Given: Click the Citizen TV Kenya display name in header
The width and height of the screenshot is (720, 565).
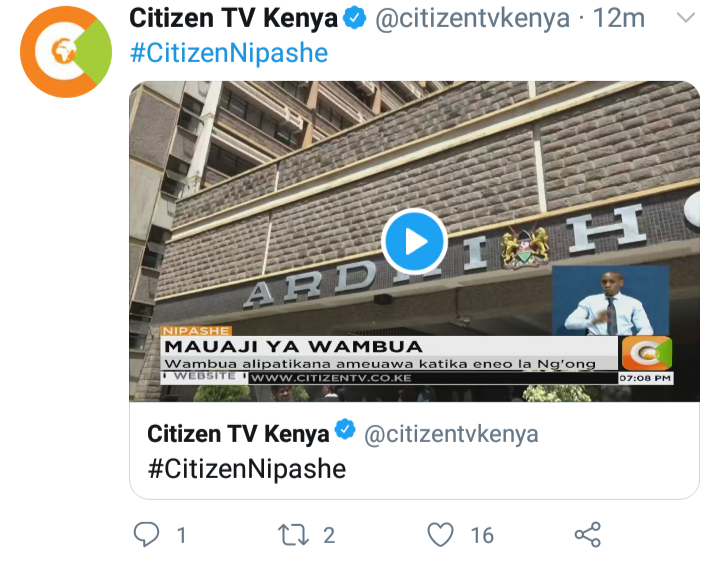Looking at the screenshot, I should (x=233, y=18).
